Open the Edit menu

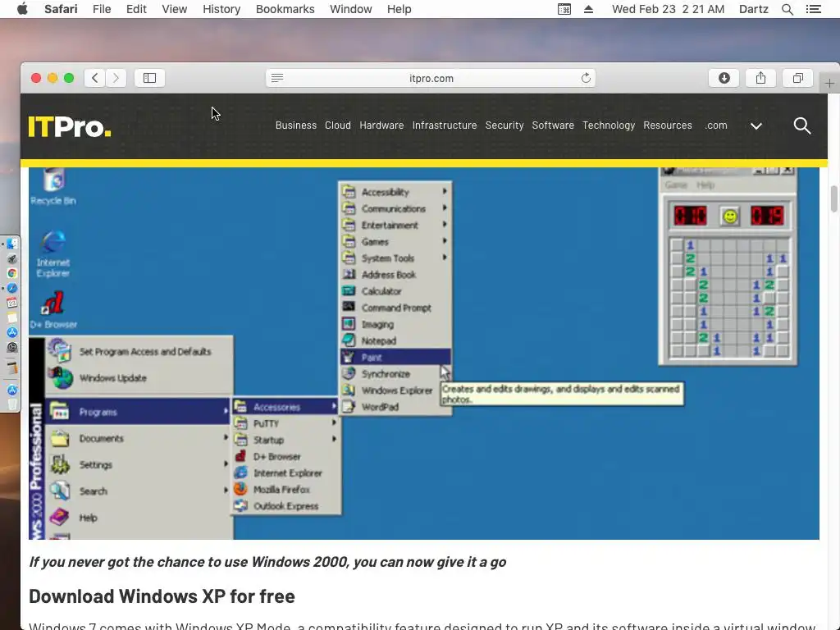[136, 9]
